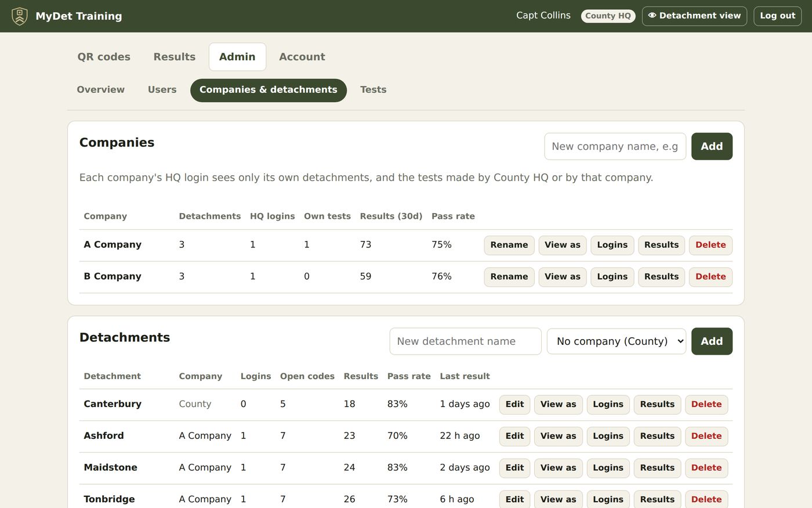Open the Users sub-tab
This screenshot has height=508, width=812.
coord(162,90)
